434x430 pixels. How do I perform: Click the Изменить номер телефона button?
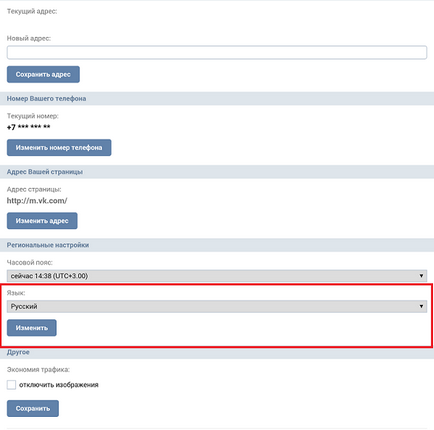[59, 148]
